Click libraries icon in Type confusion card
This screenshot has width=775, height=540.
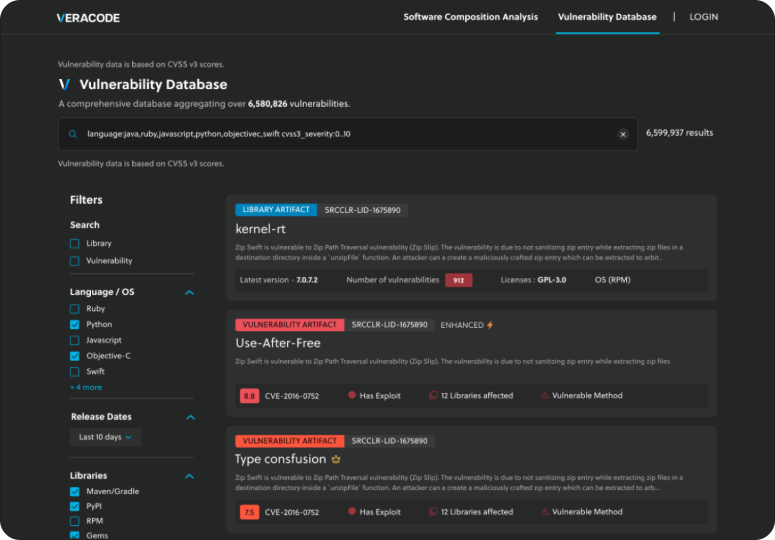tap(433, 511)
